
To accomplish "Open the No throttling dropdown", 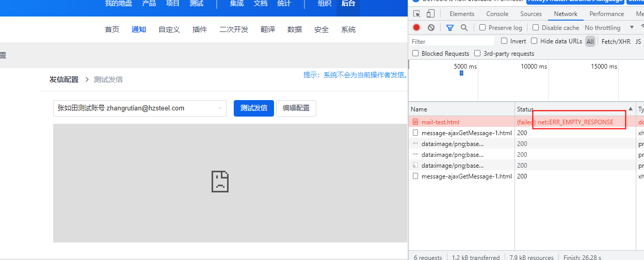I will point(609,27).
